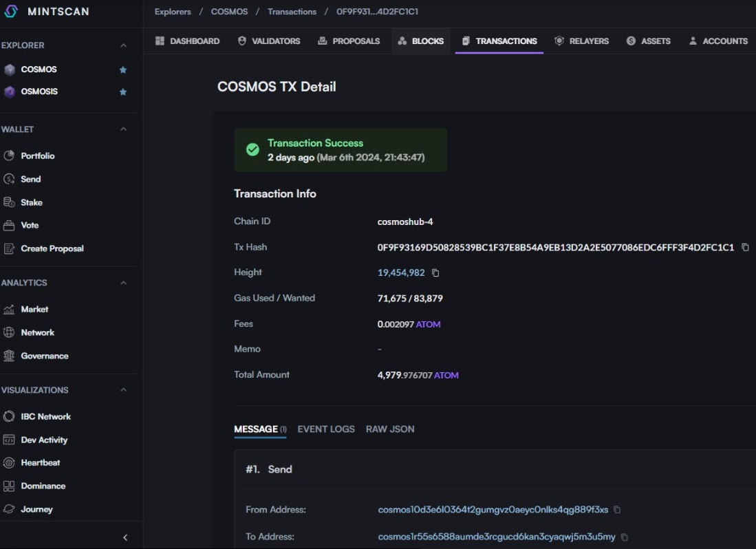
Task: Switch to the DASHBOARD tab
Action: tap(187, 41)
